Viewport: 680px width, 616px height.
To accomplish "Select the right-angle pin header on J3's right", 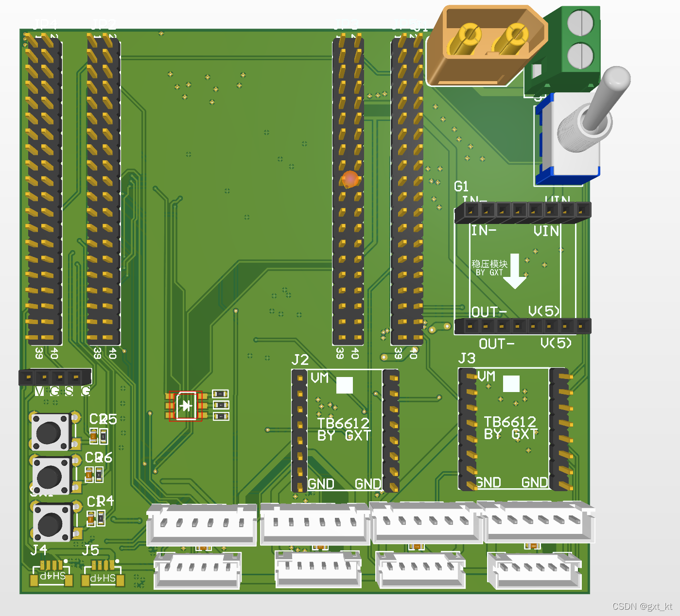I will (560, 429).
